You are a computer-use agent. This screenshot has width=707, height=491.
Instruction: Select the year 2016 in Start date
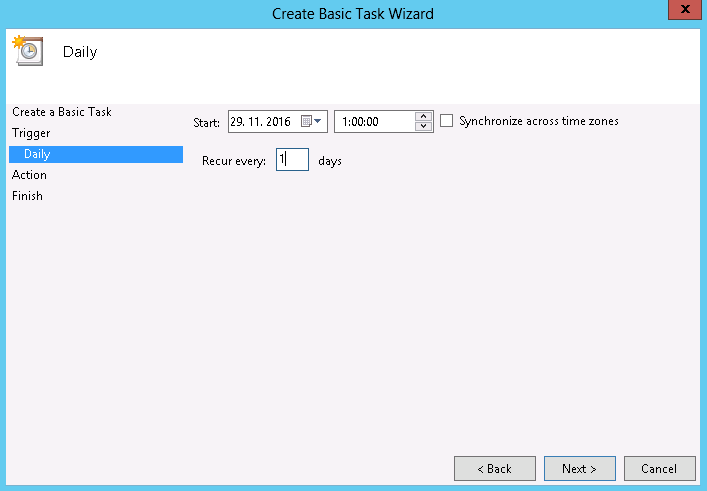pyautogui.click(x=278, y=121)
